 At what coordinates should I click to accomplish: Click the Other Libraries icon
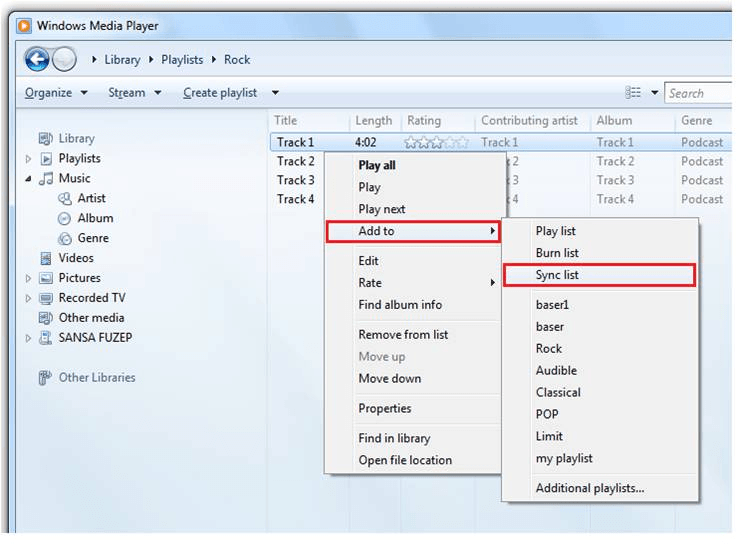point(46,378)
